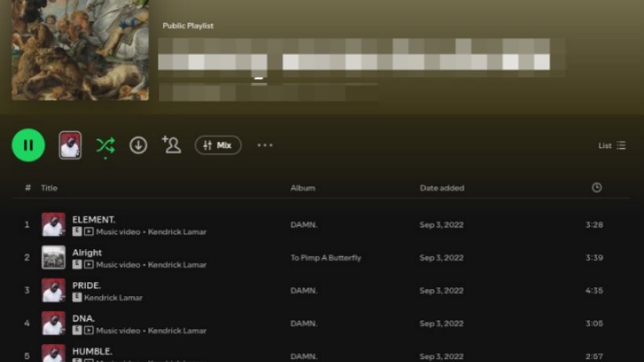Click the music video icon on Alright
The width and height of the screenshot is (644, 362).
[89, 264]
